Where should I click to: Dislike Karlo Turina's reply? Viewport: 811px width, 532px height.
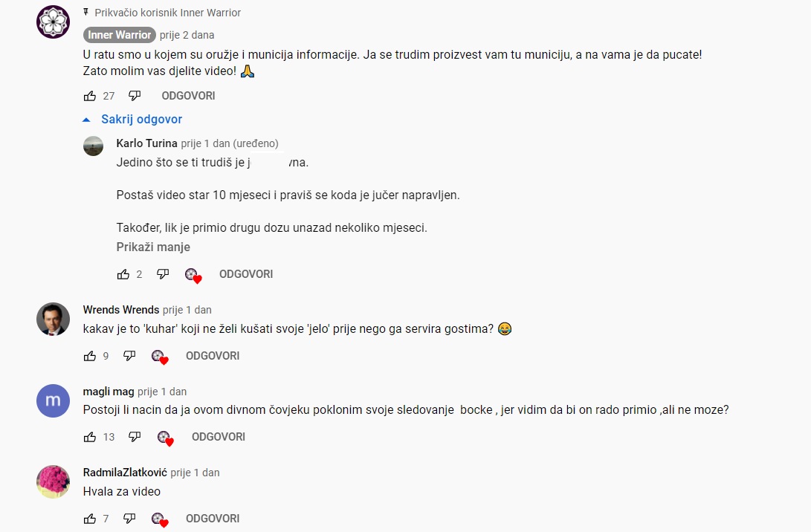[163, 274]
